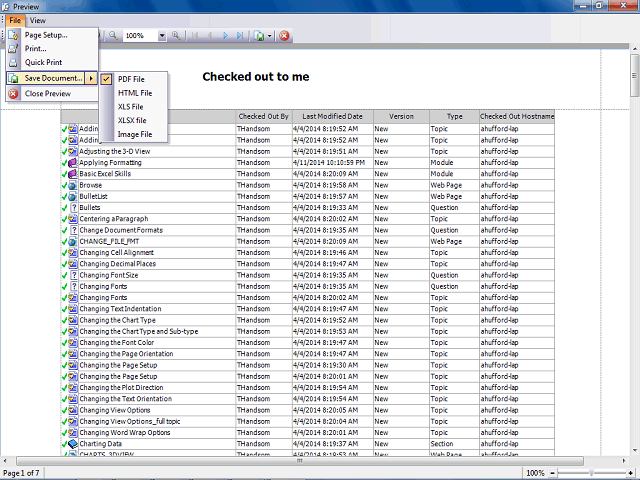Go to next page button

pos(225,36)
